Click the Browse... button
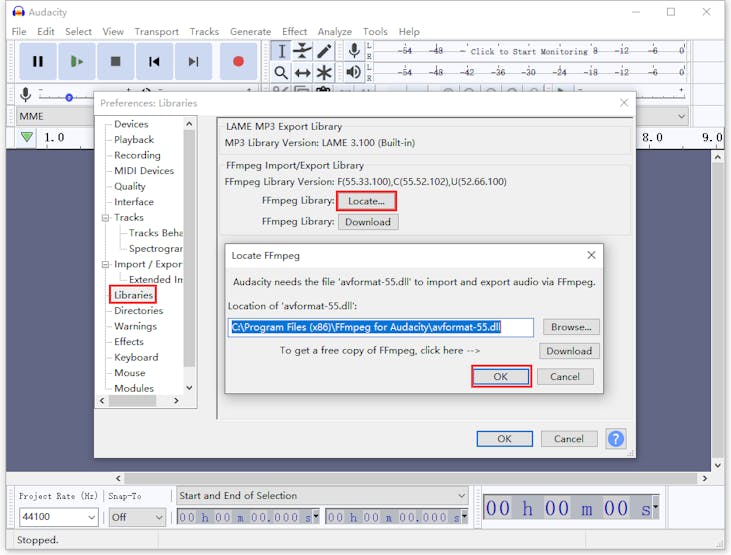Image resolution: width=731 pixels, height=555 pixels. (x=571, y=327)
